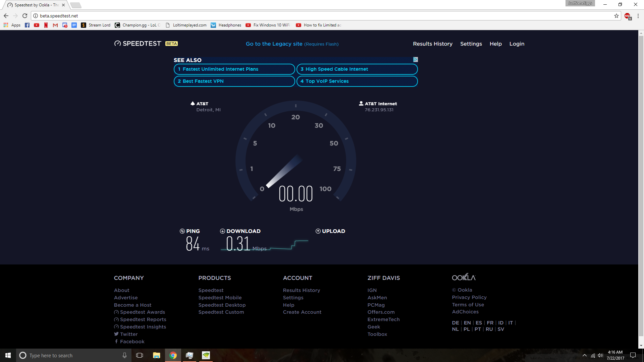Click the Ookla logo in footer
This screenshot has height=362, width=644.
click(464, 277)
